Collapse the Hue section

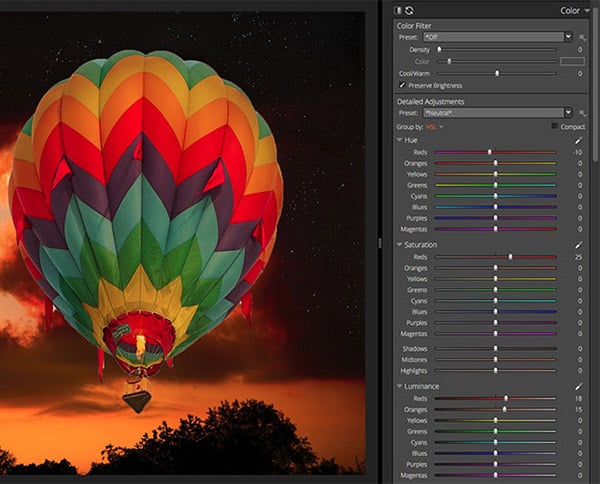pos(399,140)
